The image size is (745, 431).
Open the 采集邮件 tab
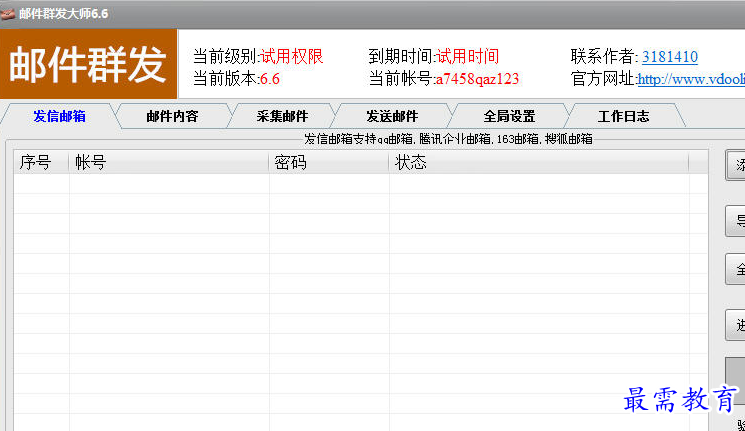282,116
